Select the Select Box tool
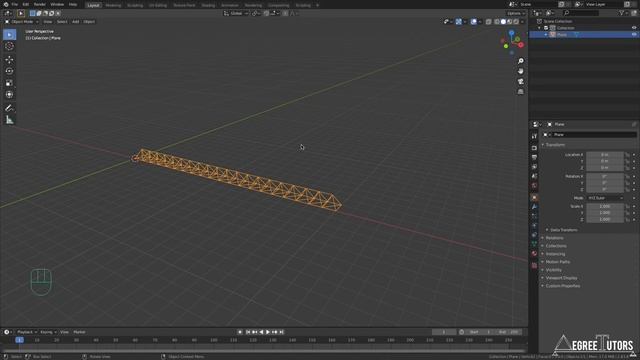The height and width of the screenshot is (360, 640). 9,35
